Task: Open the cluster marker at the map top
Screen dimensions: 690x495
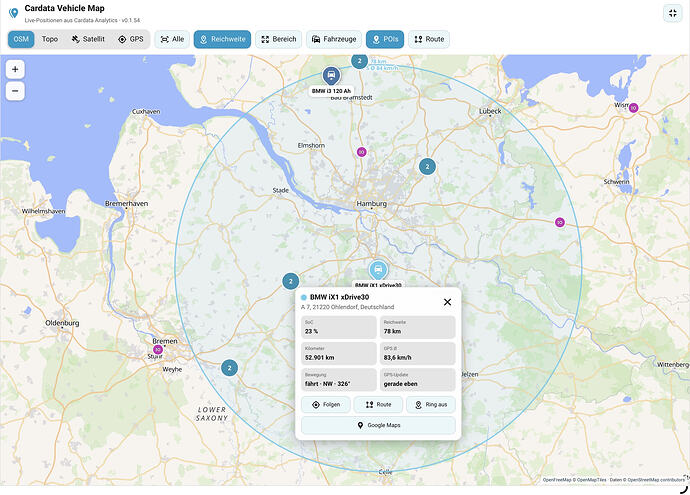Action: pos(360,61)
